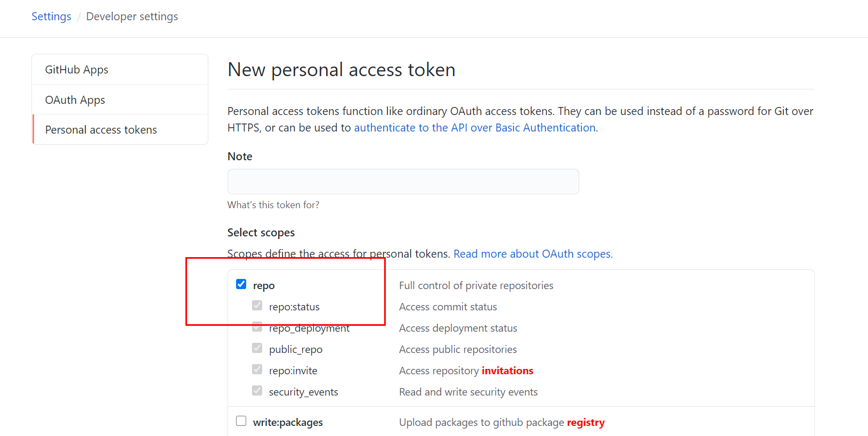
Task: Toggle the repo_deployment checkbox
Action: point(257,327)
